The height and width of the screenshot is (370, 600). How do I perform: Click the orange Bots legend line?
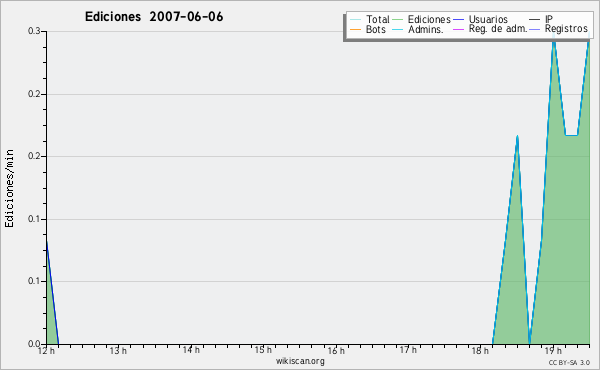click(355, 29)
